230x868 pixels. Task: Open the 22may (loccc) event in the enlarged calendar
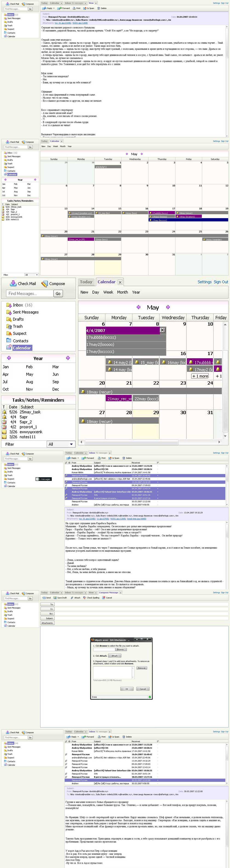[146, 399]
